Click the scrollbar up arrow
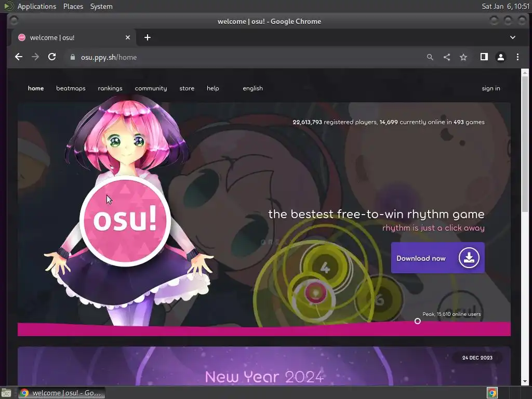This screenshot has width=532, height=399. [x=525, y=72]
